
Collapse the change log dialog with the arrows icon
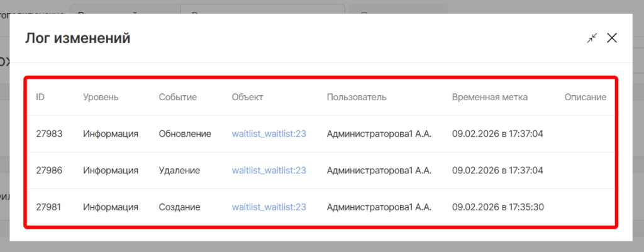(x=591, y=38)
